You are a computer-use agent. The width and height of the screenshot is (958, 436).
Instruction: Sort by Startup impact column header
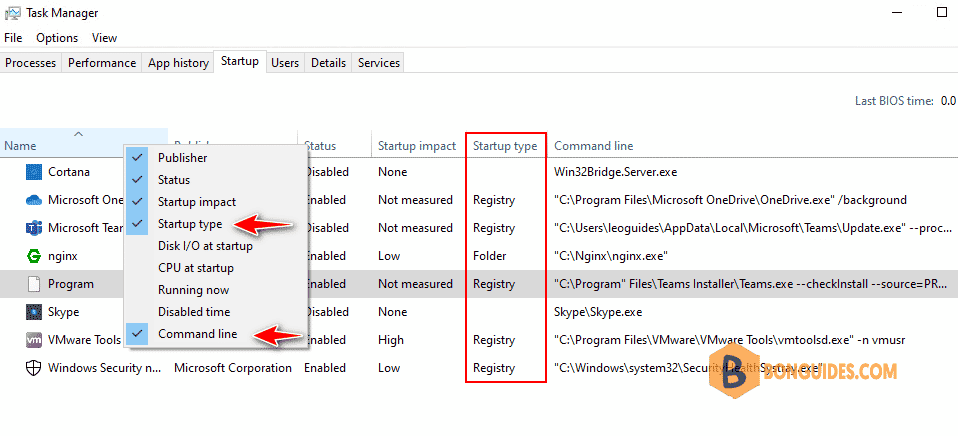tap(417, 145)
